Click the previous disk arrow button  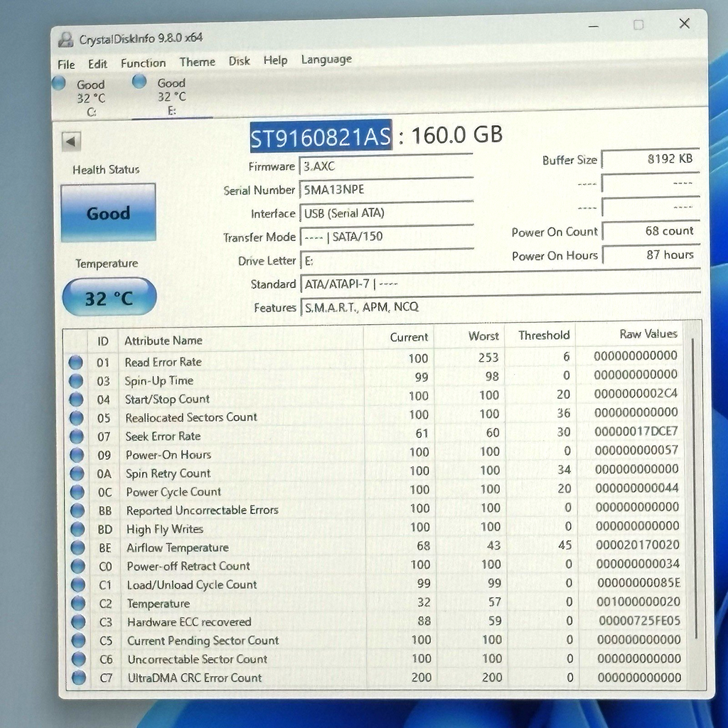[x=71, y=141]
